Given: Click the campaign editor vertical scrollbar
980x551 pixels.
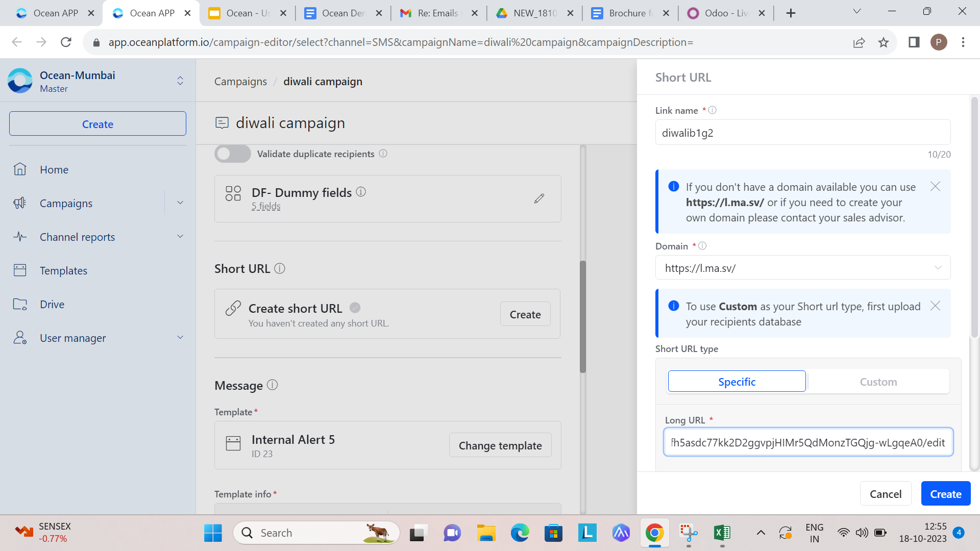Looking at the screenshot, I should click(x=582, y=316).
